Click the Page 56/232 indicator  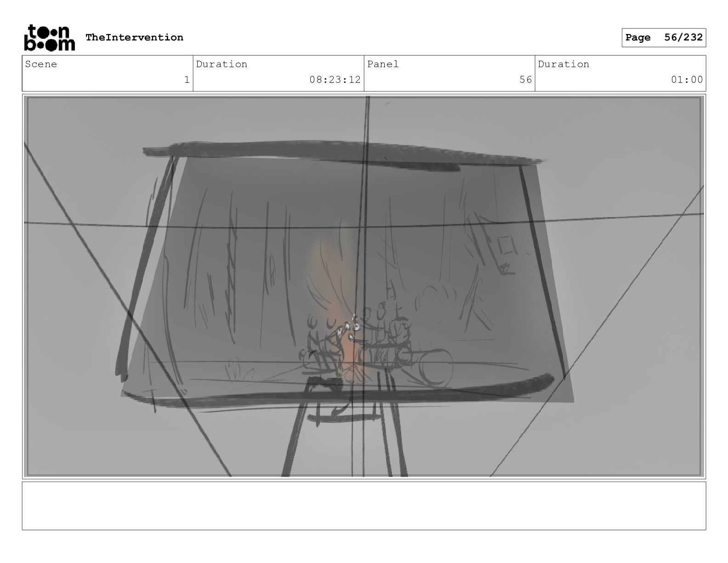664,38
